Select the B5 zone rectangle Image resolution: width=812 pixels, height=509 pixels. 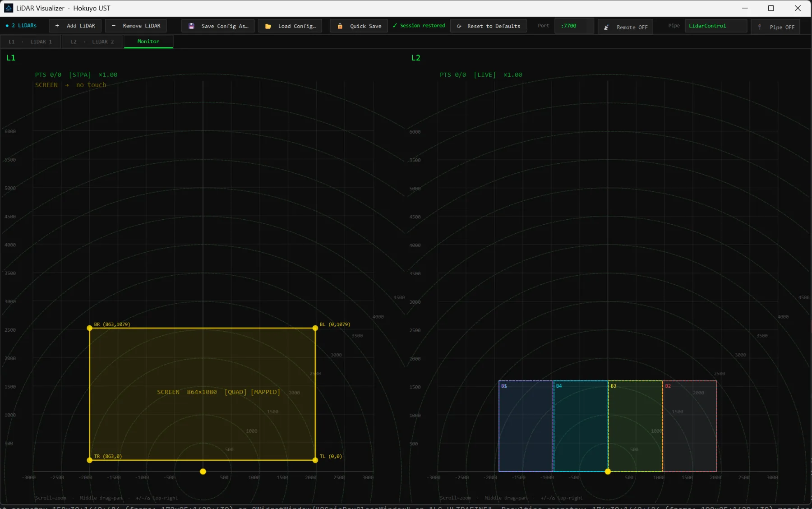point(526,426)
